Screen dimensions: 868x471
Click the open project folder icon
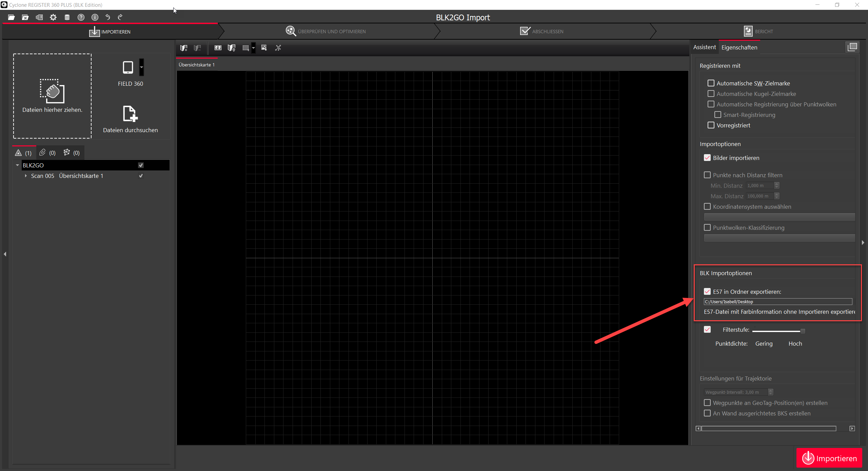point(11,17)
